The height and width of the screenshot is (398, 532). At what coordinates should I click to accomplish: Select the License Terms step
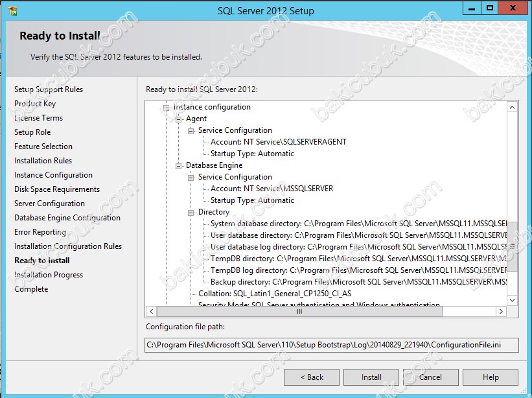click(x=39, y=118)
